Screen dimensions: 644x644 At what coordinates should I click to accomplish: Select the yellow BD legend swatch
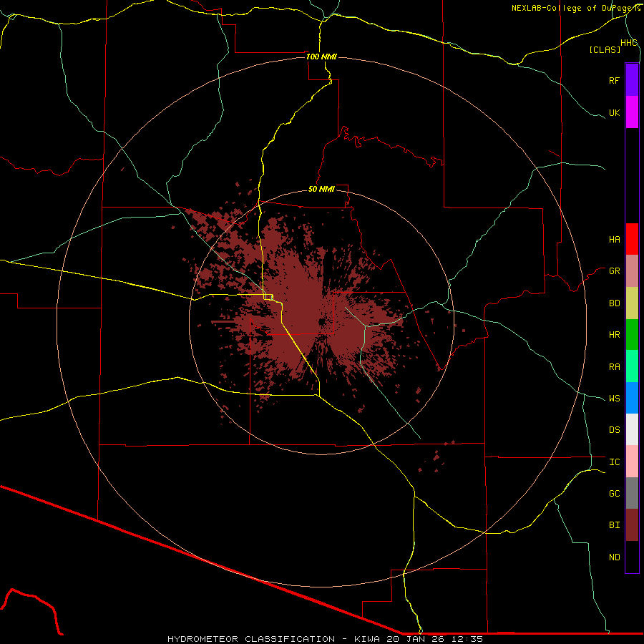click(632, 303)
